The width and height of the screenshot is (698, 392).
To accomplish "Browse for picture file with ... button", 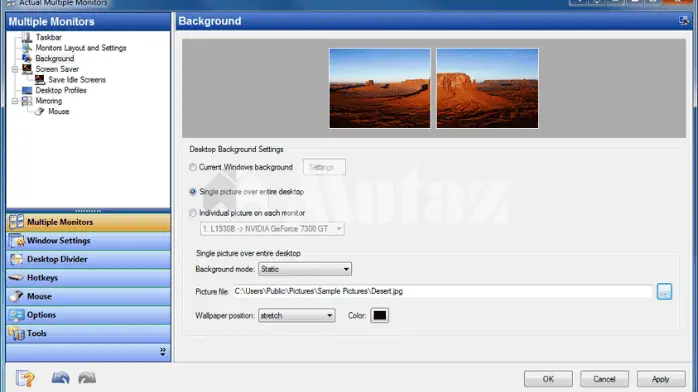I will pyautogui.click(x=664, y=292).
